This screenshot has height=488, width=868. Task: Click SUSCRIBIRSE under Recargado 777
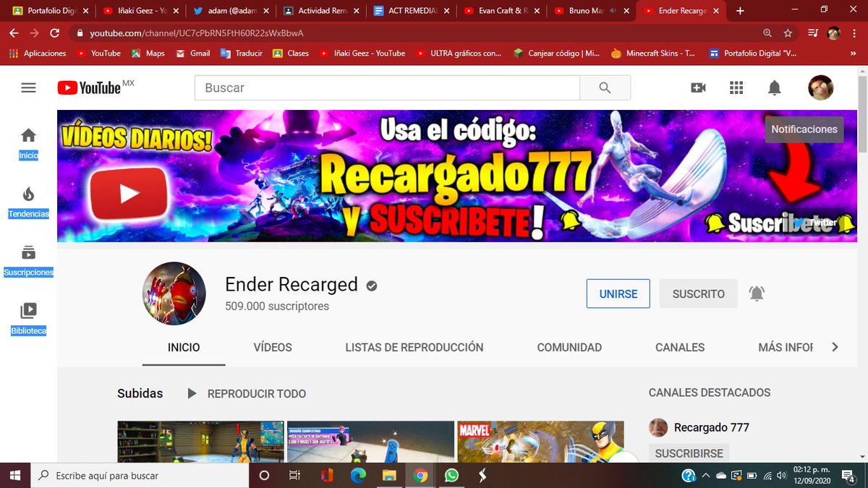tap(688, 453)
